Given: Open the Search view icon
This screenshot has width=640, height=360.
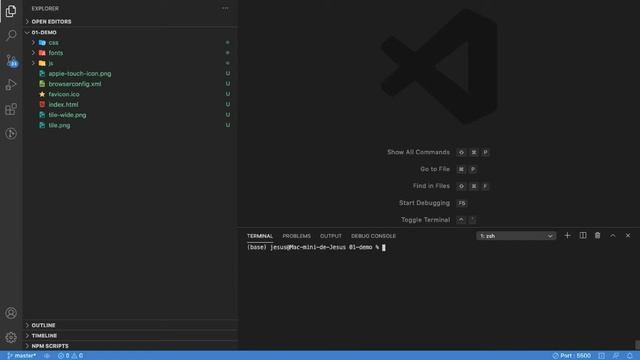Looking at the screenshot, I should (x=11, y=36).
